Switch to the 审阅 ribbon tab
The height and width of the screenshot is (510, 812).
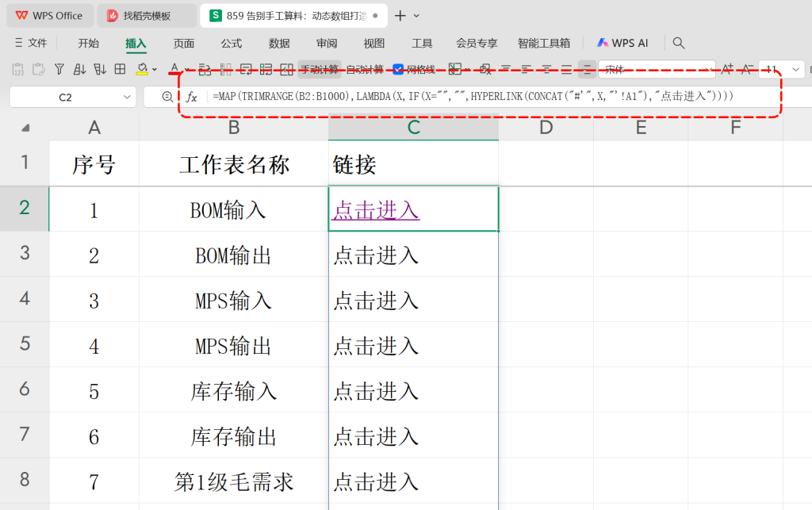pos(326,44)
